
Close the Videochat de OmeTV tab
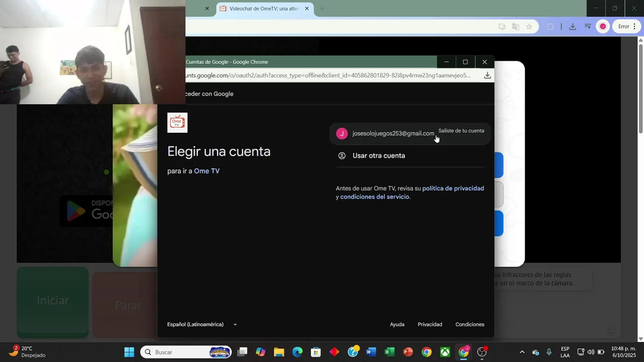pos(307,9)
